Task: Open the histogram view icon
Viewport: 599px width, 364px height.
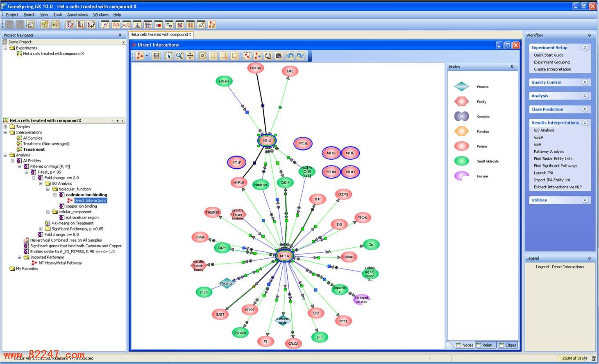Action: [x=137, y=25]
